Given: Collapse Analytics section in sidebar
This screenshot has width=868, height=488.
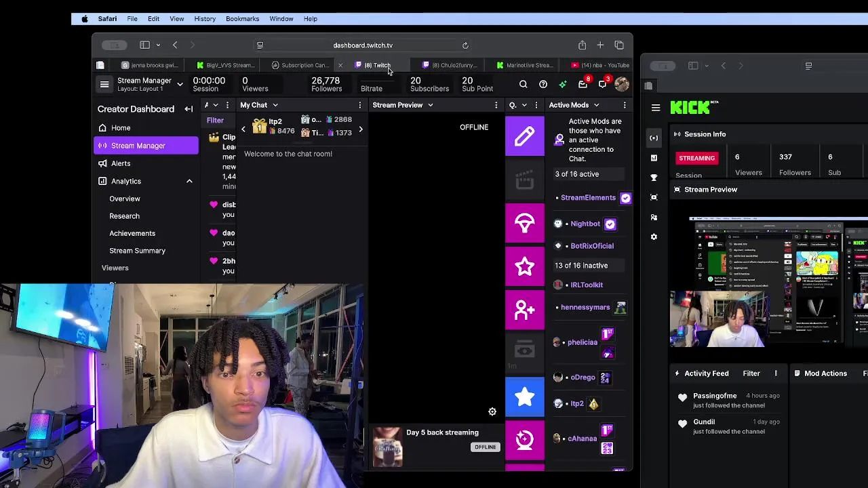Looking at the screenshot, I should tap(189, 181).
